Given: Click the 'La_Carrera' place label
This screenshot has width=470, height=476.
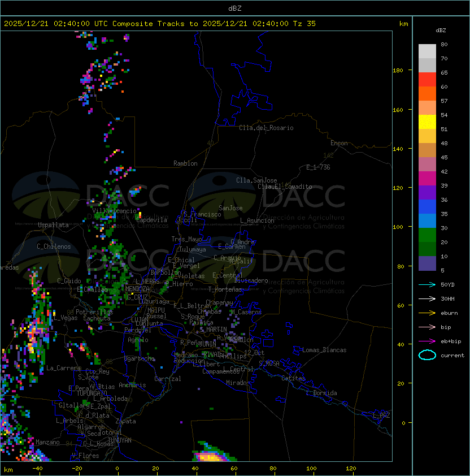Looking at the screenshot, I should coord(63,368).
